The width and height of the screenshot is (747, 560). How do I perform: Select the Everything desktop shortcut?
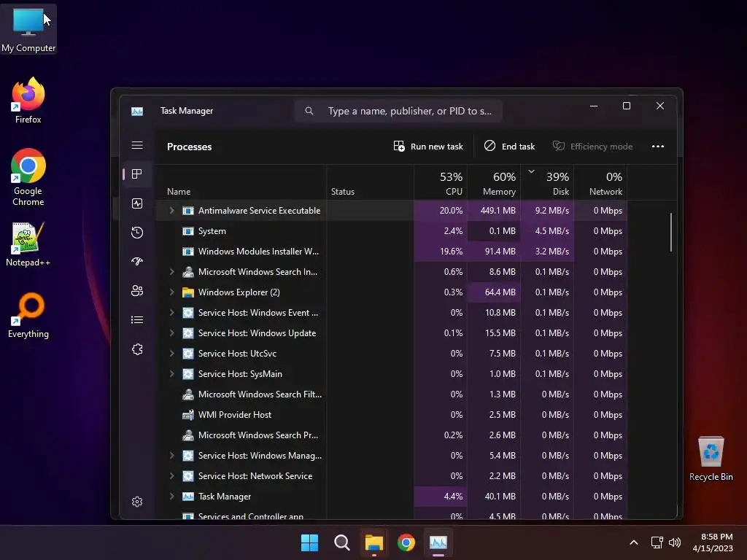[x=28, y=315]
